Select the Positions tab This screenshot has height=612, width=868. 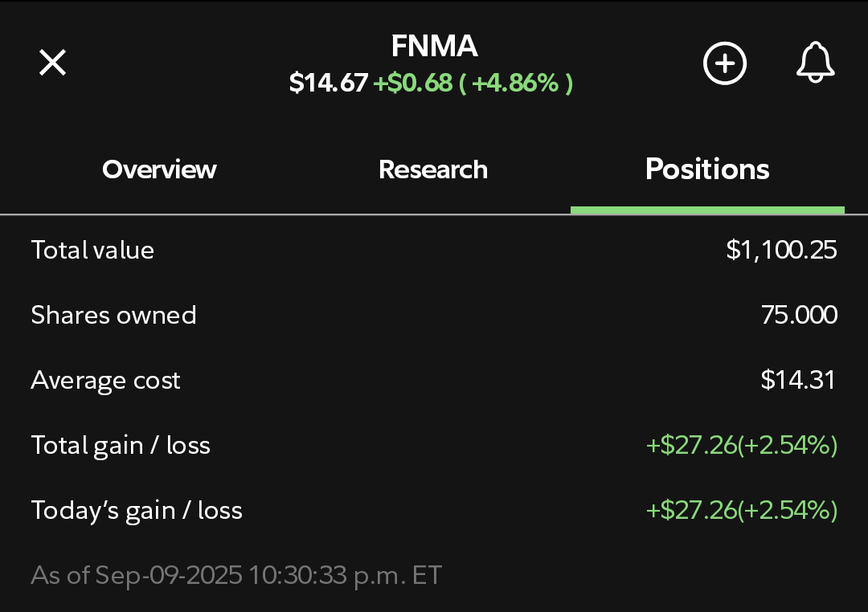(707, 169)
